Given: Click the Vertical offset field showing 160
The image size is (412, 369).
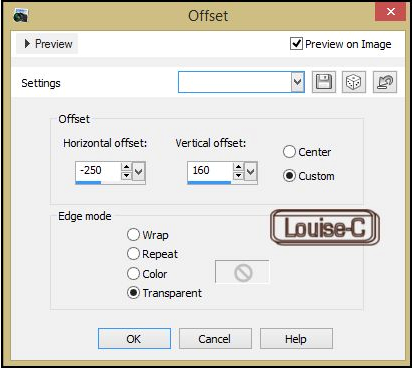Looking at the screenshot, I should 210,171.
